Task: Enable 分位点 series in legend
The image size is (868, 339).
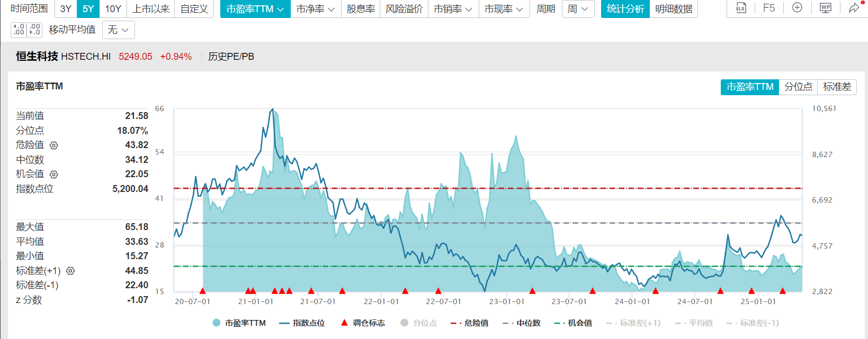Action: point(419,323)
